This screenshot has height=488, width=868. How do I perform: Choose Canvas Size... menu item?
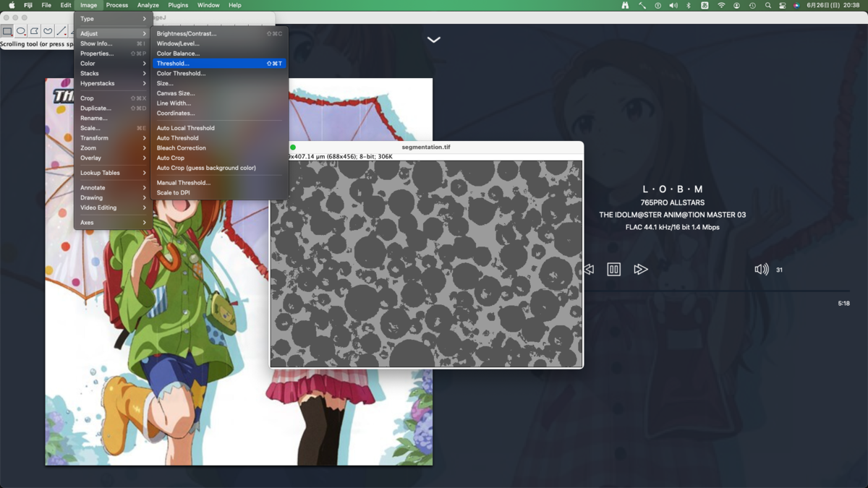(219, 93)
